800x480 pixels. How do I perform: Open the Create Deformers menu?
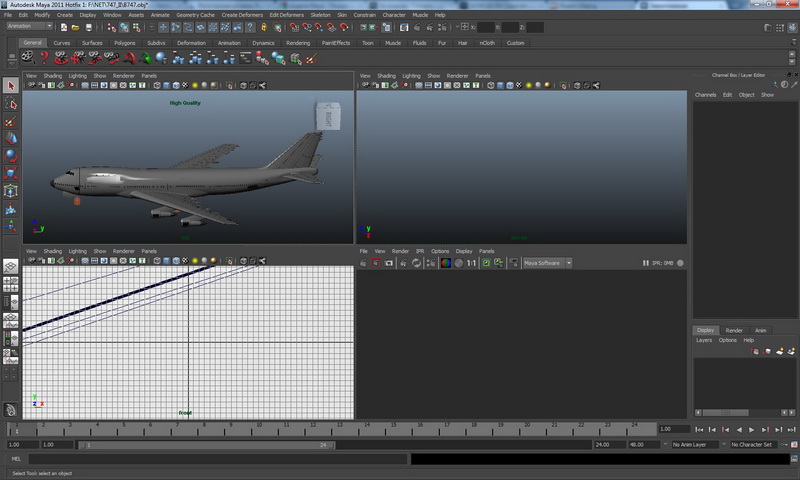tap(245, 15)
